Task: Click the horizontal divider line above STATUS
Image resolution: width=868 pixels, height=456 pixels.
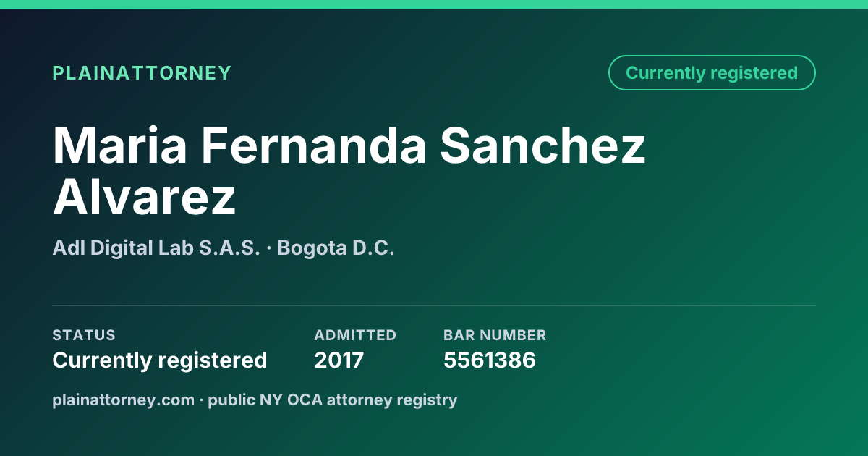Action: point(434,305)
